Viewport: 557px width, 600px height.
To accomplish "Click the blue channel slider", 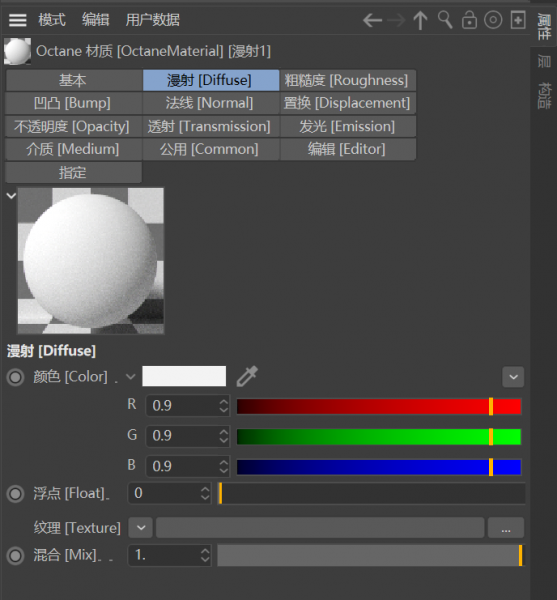I will [x=379, y=467].
